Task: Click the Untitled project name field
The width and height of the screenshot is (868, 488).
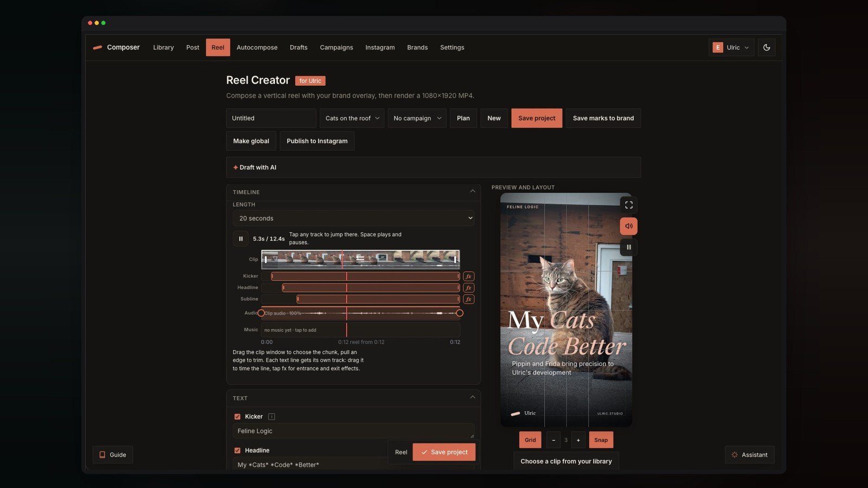Action: 271,118
